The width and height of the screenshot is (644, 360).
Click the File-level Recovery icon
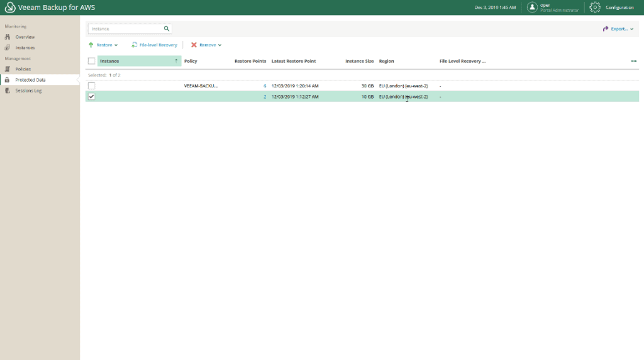click(135, 45)
